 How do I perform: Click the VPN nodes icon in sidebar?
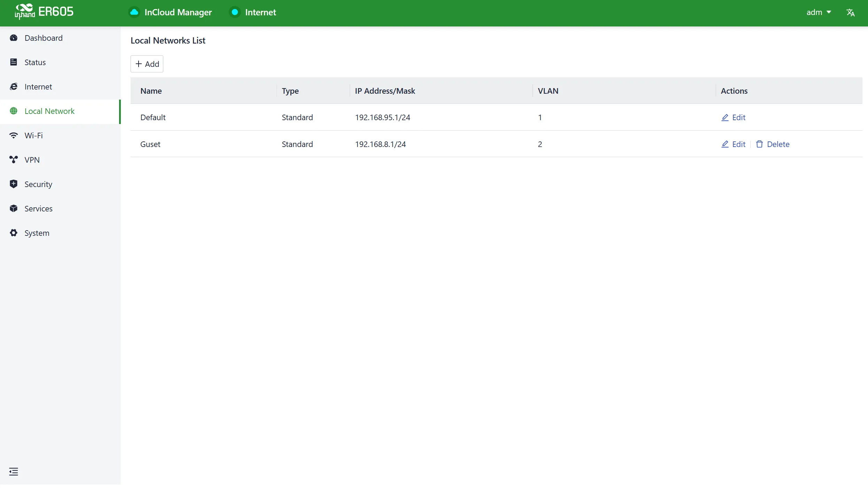coord(14,160)
